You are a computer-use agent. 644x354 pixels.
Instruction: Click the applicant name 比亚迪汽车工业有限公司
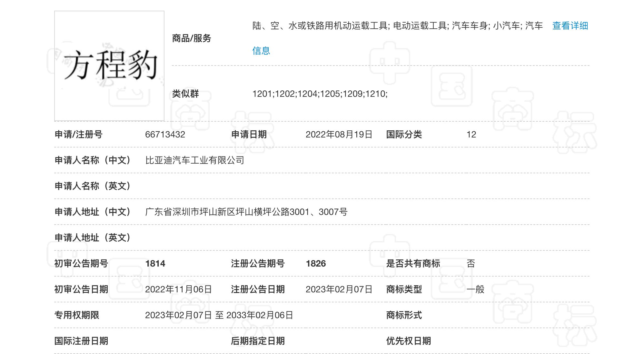coord(194,160)
